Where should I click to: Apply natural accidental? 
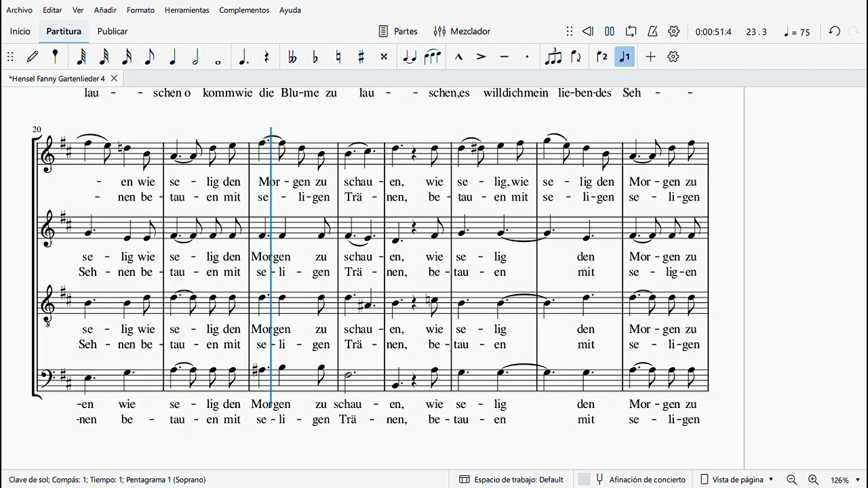(x=338, y=57)
